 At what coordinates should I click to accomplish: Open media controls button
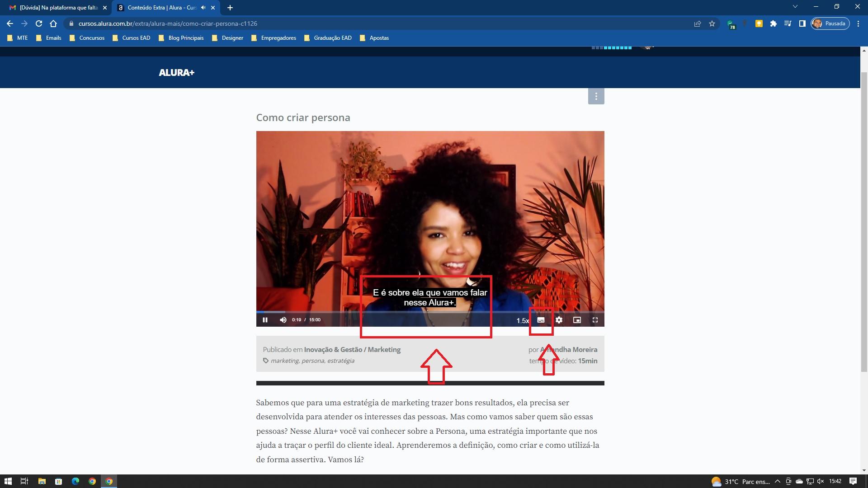pyautogui.click(x=788, y=23)
